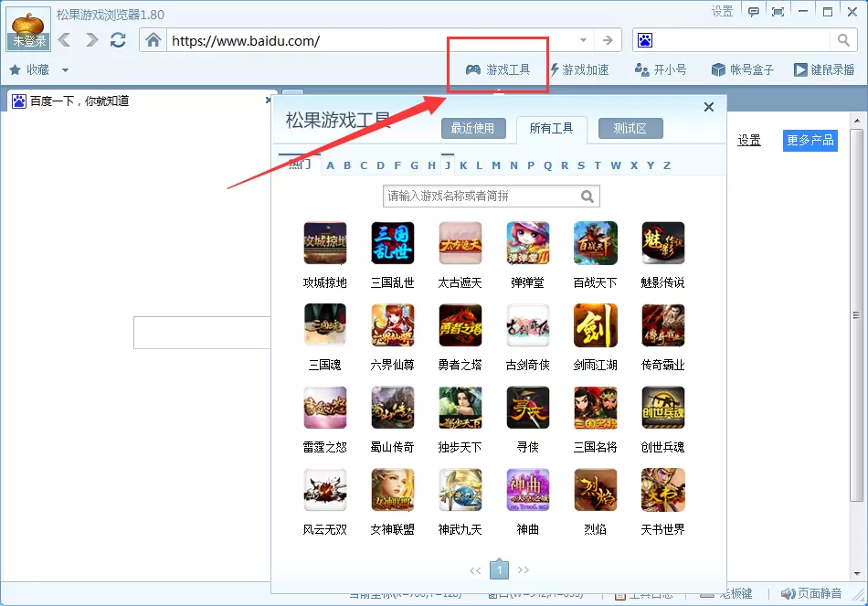Select the 太古遮天 game icon
Screen dimensions: 868x606
460,243
